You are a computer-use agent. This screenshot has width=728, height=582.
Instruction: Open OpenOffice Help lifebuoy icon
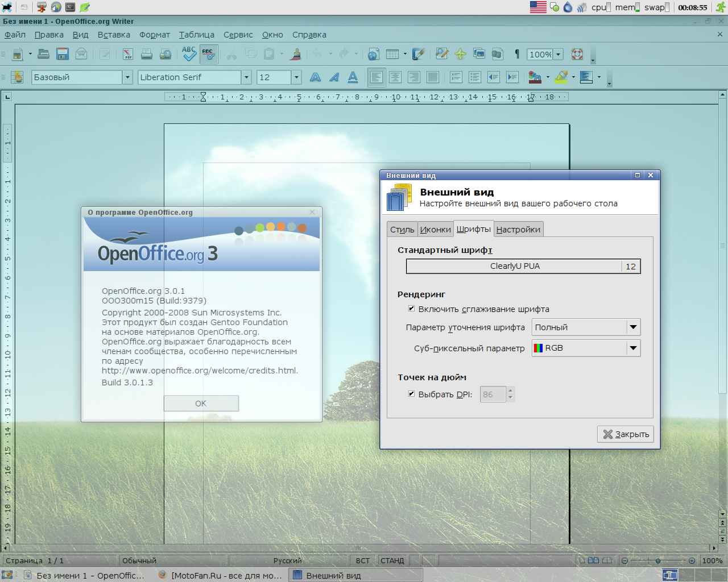tap(577, 54)
